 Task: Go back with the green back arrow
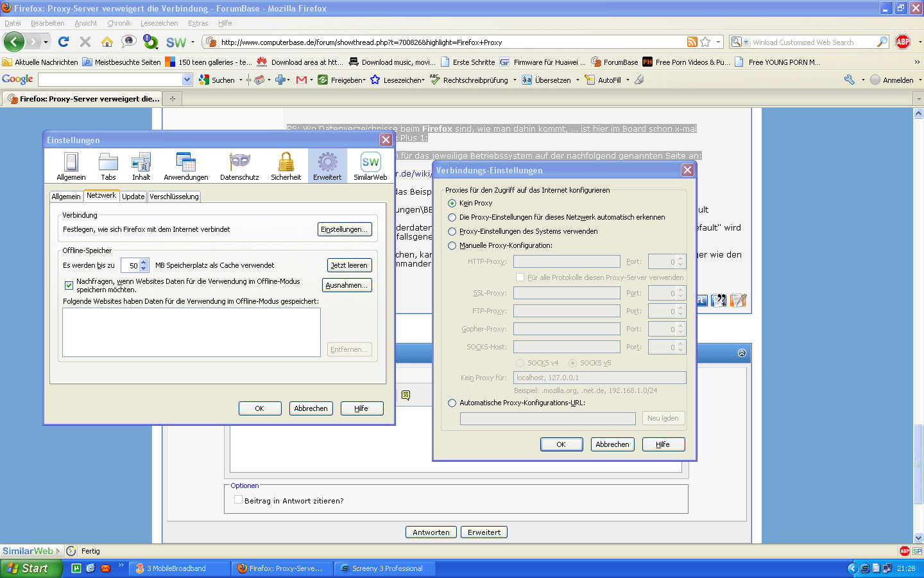13,42
